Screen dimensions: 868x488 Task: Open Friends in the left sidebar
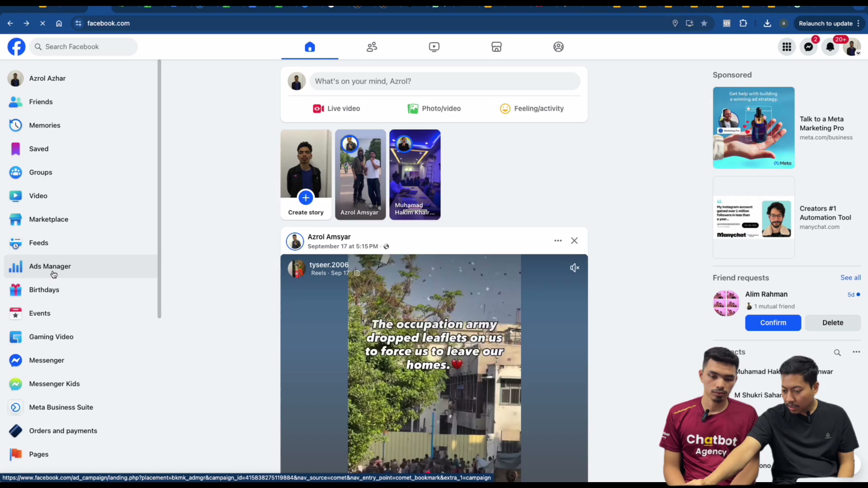[80, 102]
